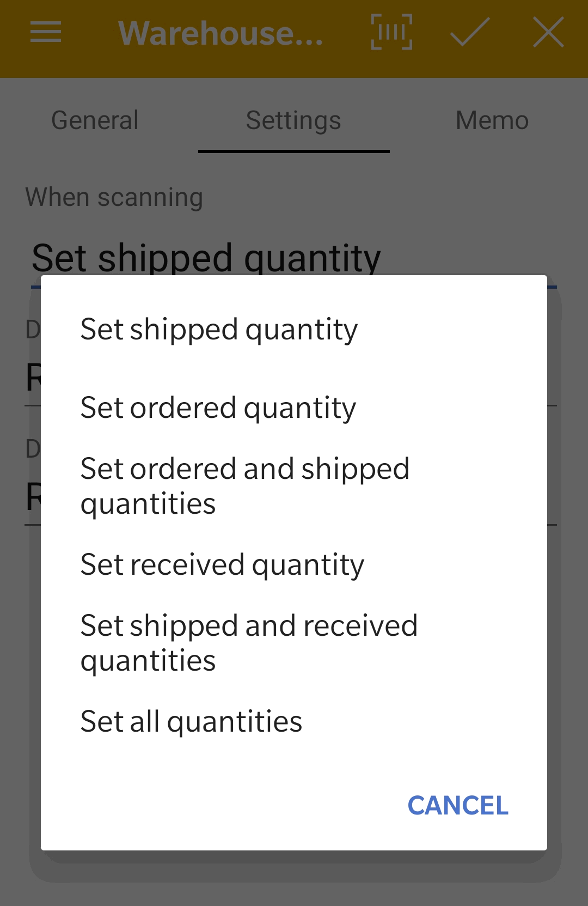The width and height of the screenshot is (588, 906).
Task: Open the hamburger navigation menu
Action: (x=46, y=32)
